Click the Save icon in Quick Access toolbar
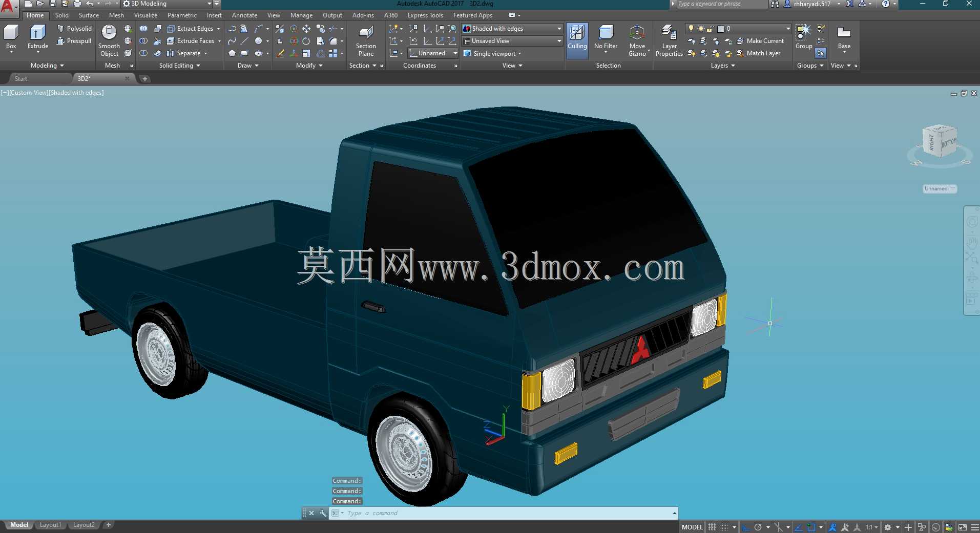 click(53, 4)
